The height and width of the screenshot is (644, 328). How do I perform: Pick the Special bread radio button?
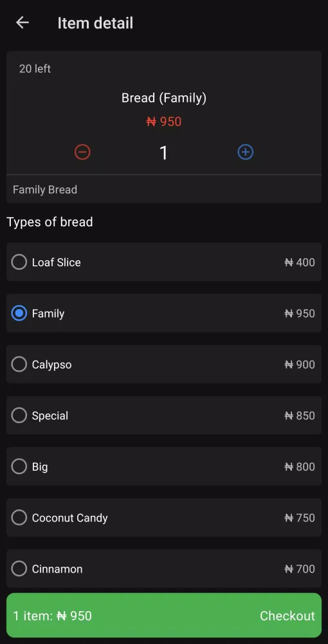tap(19, 415)
